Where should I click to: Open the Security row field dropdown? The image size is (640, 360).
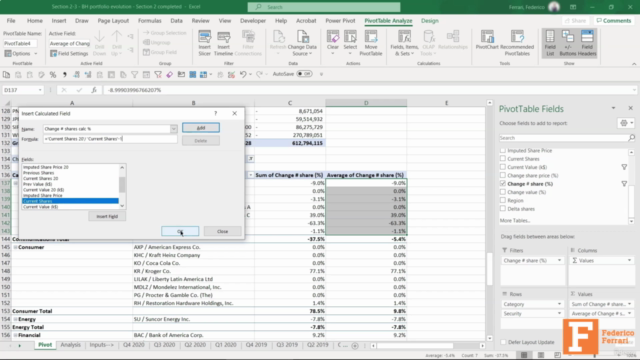(x=559, y=313)
